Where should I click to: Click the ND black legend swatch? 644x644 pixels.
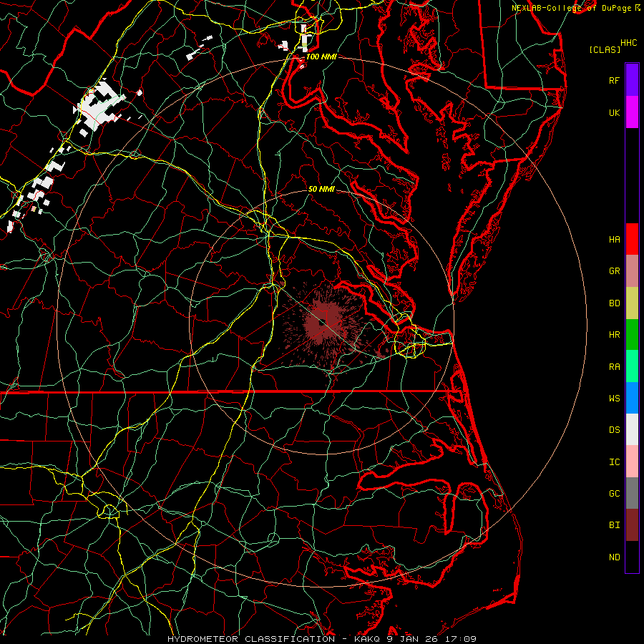[632, 557]
